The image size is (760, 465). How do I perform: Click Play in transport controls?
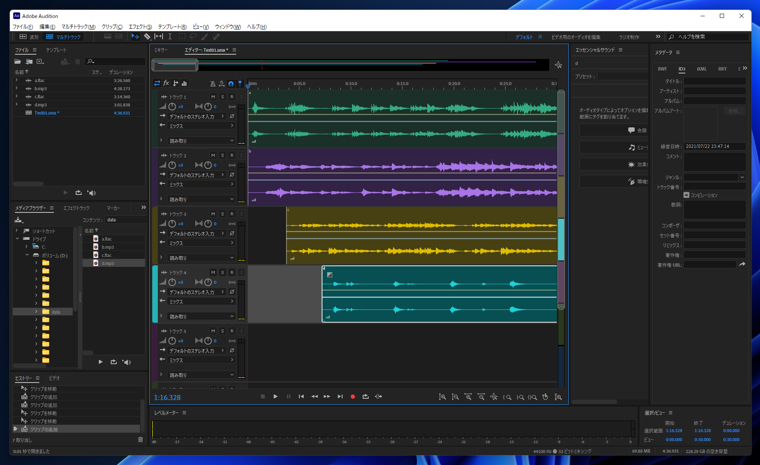tap(275, 397)
